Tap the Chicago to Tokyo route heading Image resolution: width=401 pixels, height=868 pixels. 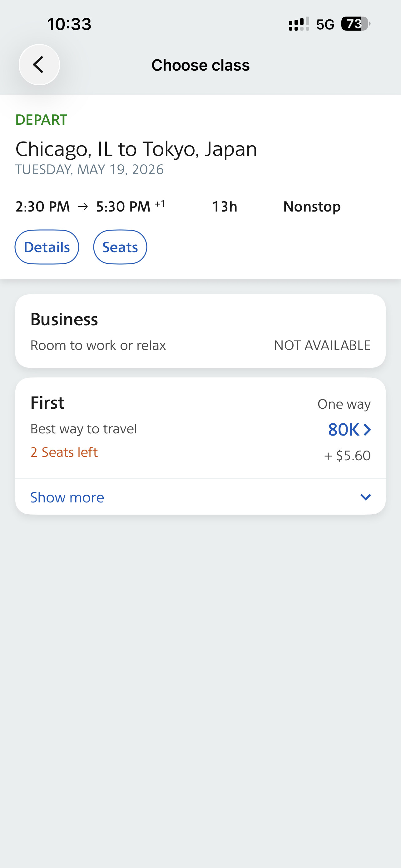click(136, 149)
